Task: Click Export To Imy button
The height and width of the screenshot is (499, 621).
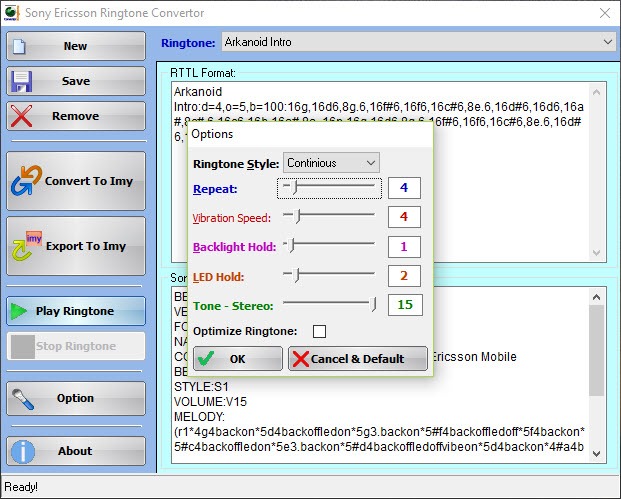Action: [x=76, y=246]
